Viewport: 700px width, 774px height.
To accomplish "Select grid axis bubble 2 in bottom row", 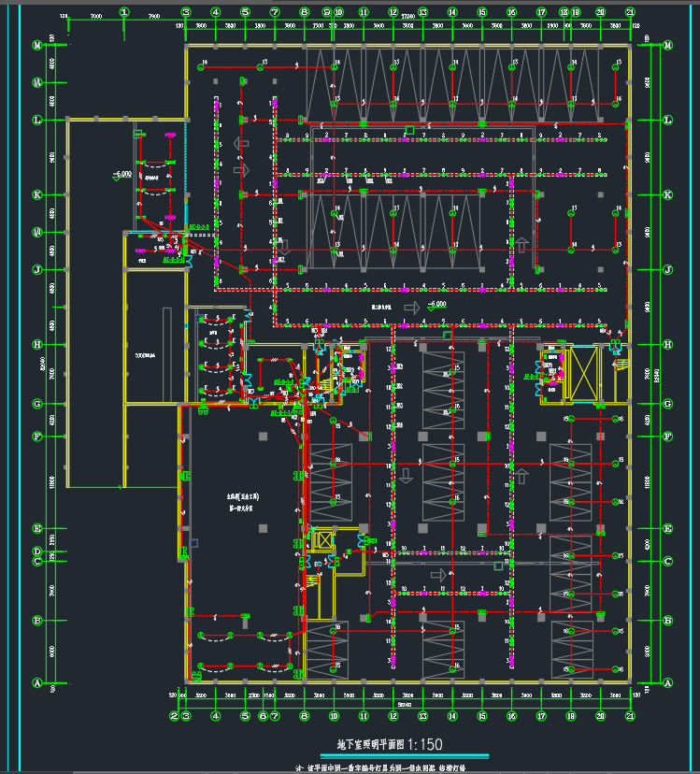I will tap(174, 716).
